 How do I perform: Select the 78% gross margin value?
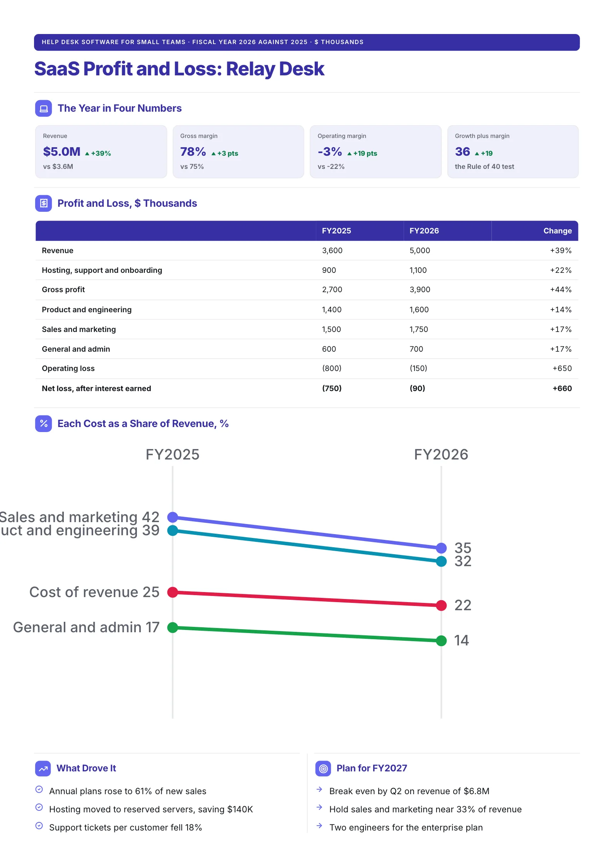coord(193,151)
